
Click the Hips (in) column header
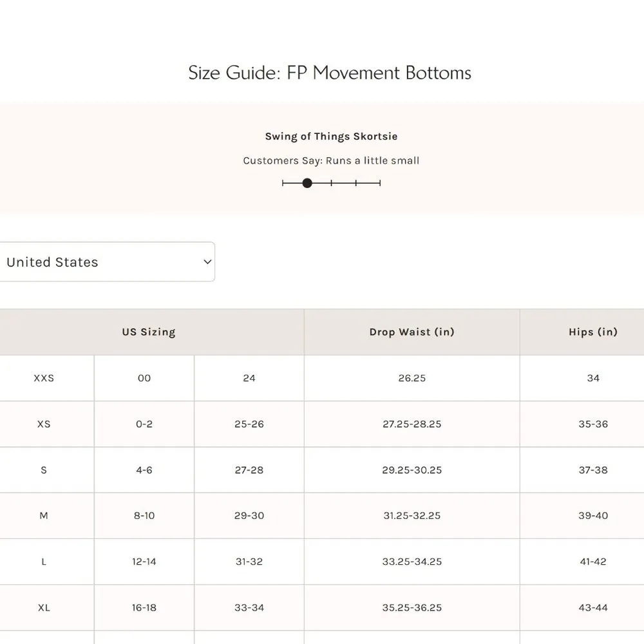tap(592, 332)
